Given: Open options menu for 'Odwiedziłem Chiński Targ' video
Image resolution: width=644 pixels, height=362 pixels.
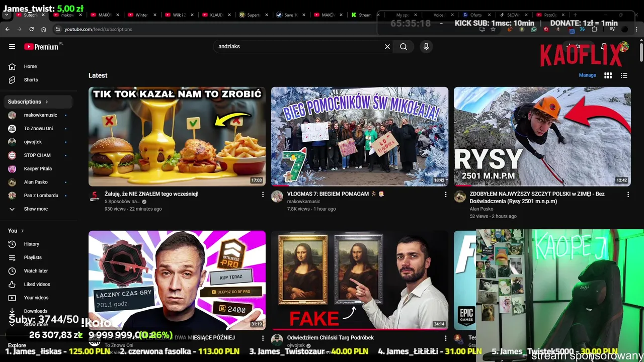Looking at the screenshot, I should pos(445,338).
